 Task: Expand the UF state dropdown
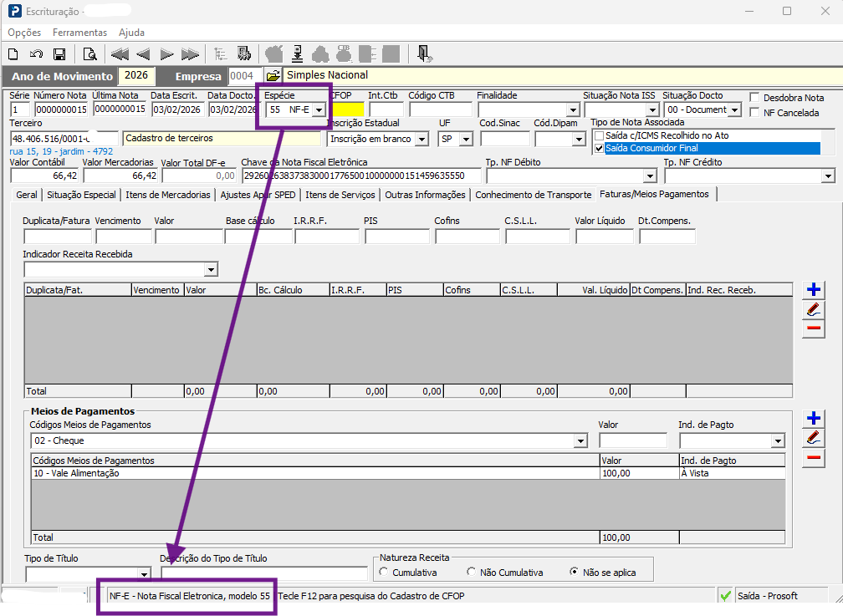pyautogui.click(x=466, y=140)
